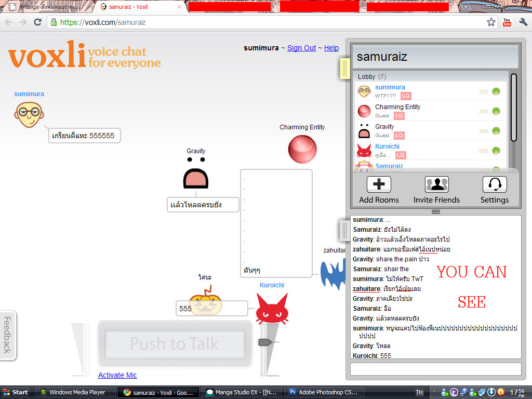Click Push to Talk button
Screen dimensions: 532x399
coord(175,344)
